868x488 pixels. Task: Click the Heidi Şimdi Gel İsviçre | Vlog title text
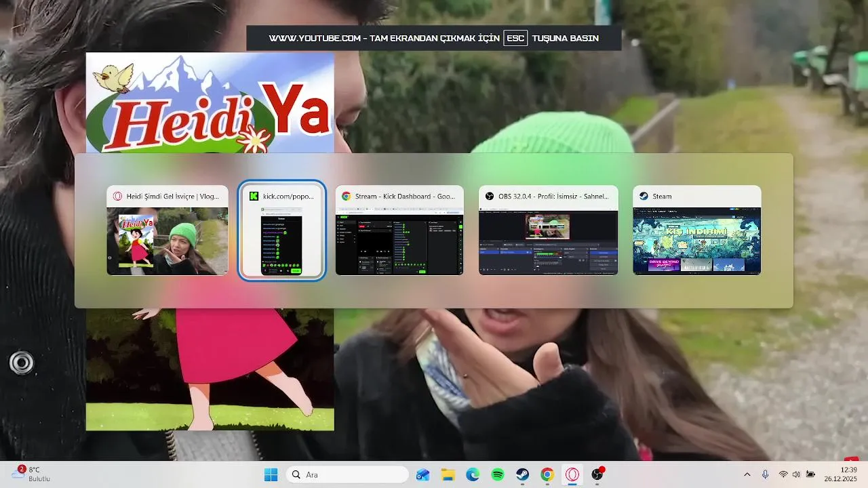(173, 197)
